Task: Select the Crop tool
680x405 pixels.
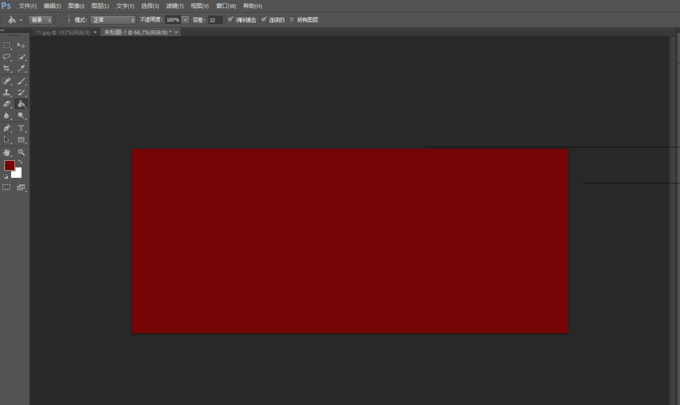Action: tap(7, 69)
